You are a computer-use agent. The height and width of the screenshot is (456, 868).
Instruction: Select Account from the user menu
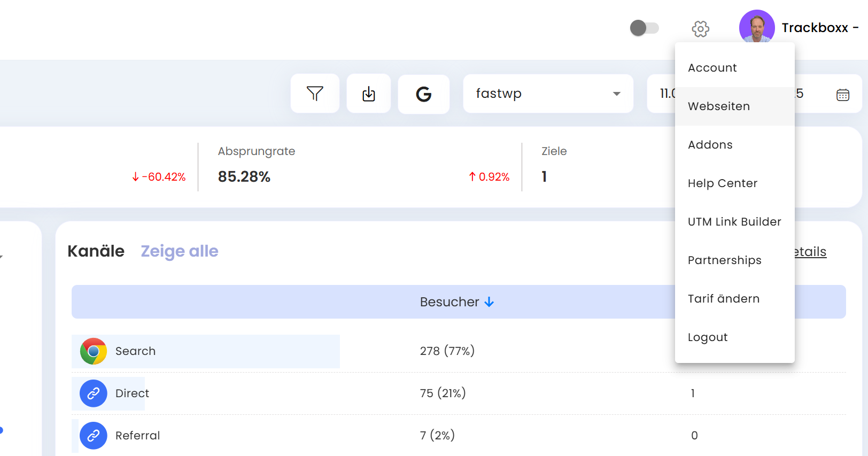(x=712, y=68)
